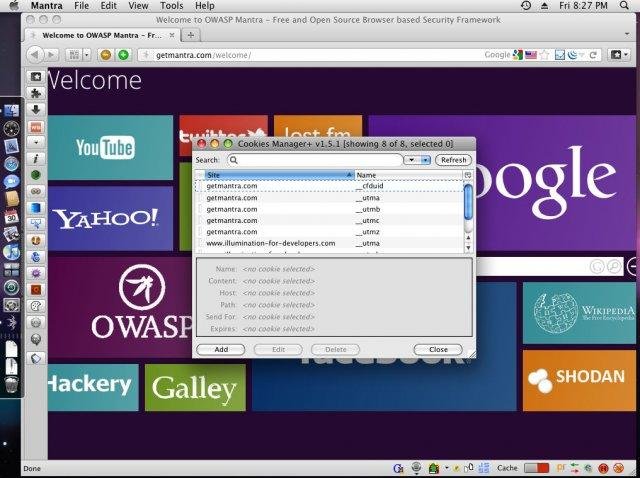Click the orange 'pr' icon in status bar
Image resolution: width=640 pixels, height=478 pixels.
(562, 467)
